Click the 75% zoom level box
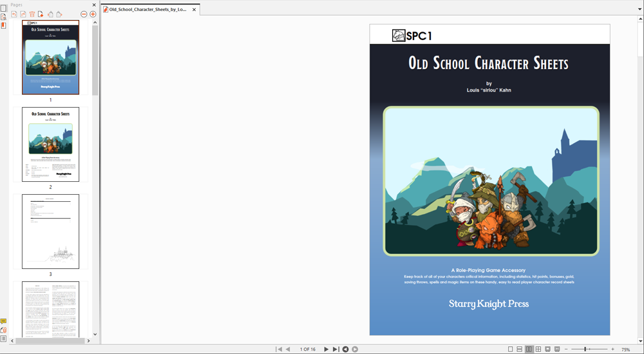Image resolution: width=644 pixels, height=354 pixels. coord(625,349)
